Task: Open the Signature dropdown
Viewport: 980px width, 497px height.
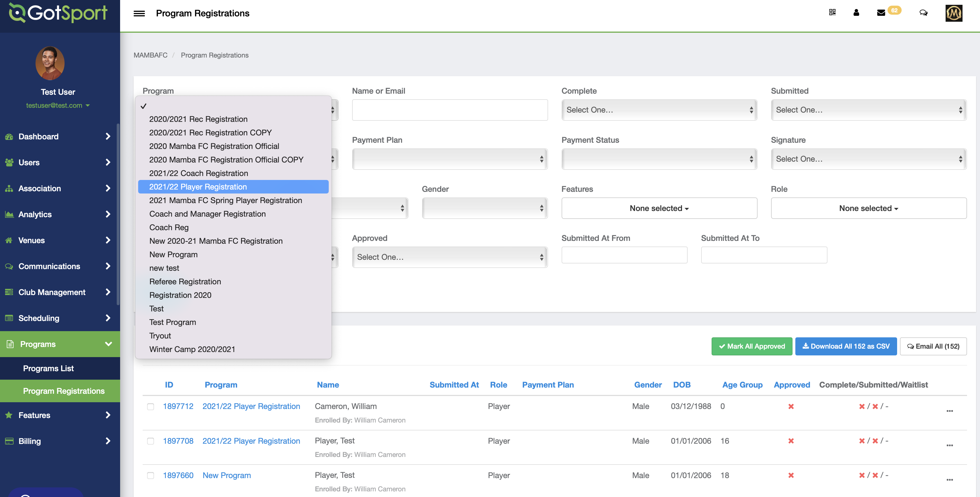Action: (869, 159)
